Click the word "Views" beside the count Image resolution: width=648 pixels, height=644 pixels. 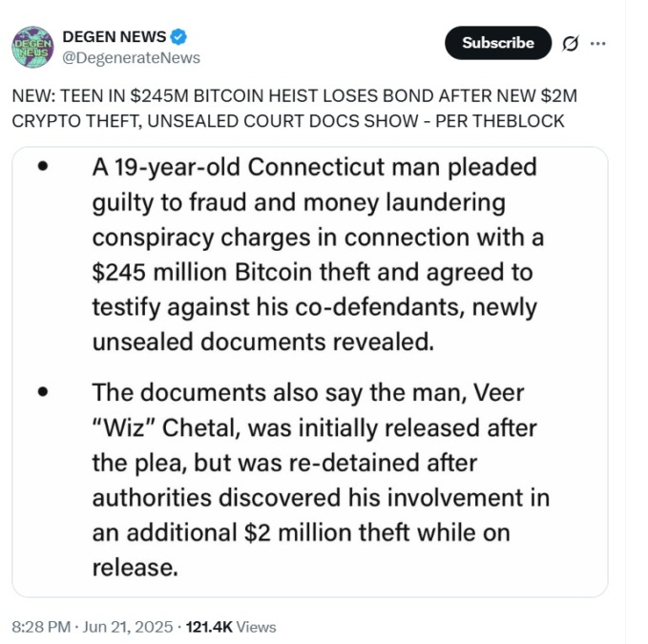coord(256,627)
